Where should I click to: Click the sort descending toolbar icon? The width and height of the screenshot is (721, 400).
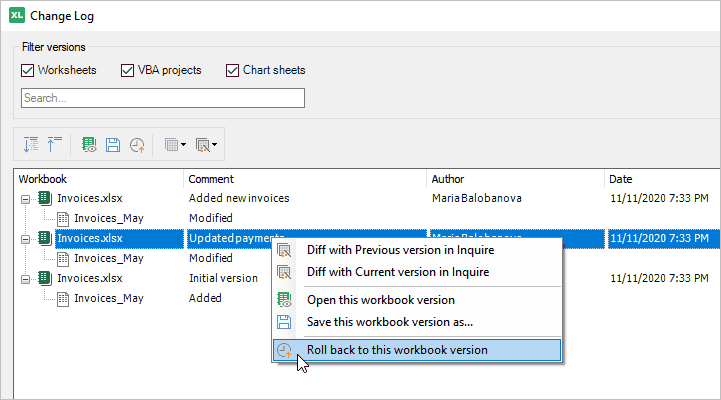click(31, 145)
